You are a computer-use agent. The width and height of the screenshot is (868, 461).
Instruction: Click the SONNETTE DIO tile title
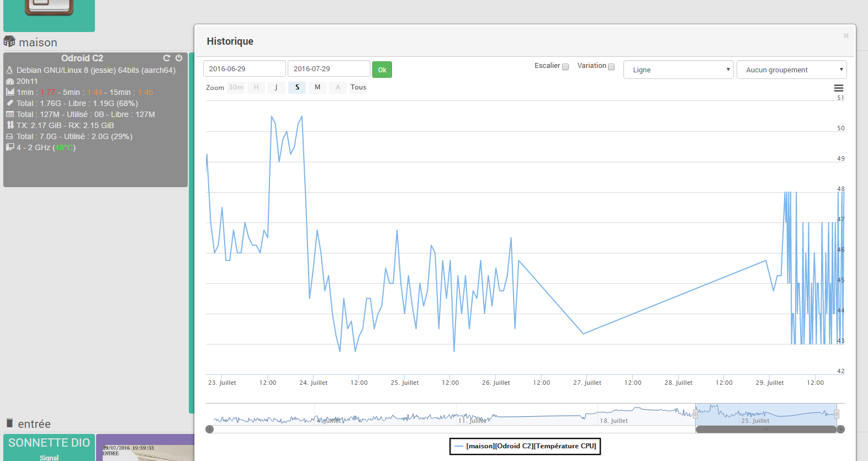tap(49, 443)
